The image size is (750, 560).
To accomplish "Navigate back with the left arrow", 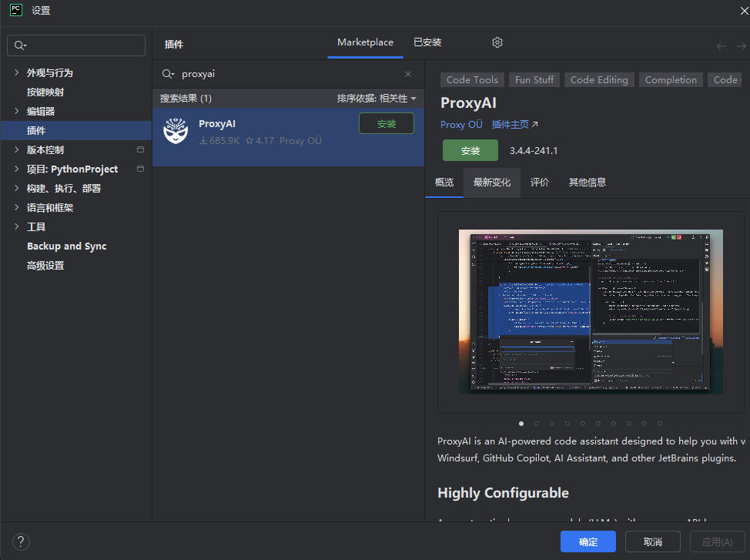I will [x=722, y=46].
